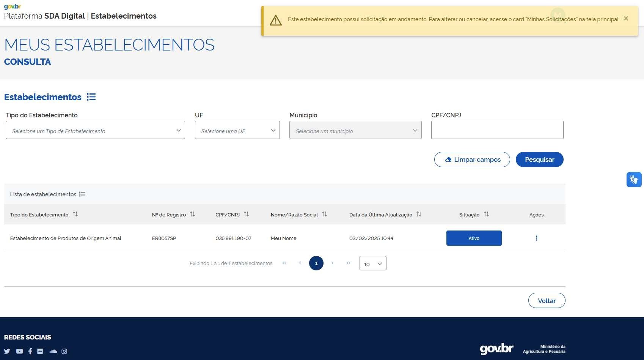The image size is (644, 360).
Task: Open the UF selection dropdown
Action: tap(237, 130)
